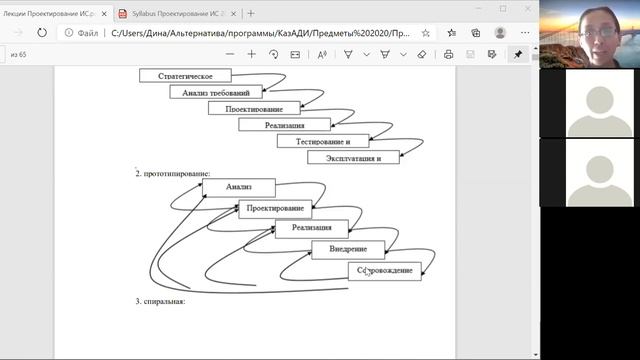
Task: Click the Стратегическое box in the diagram
Action: (x=185, y=76)
